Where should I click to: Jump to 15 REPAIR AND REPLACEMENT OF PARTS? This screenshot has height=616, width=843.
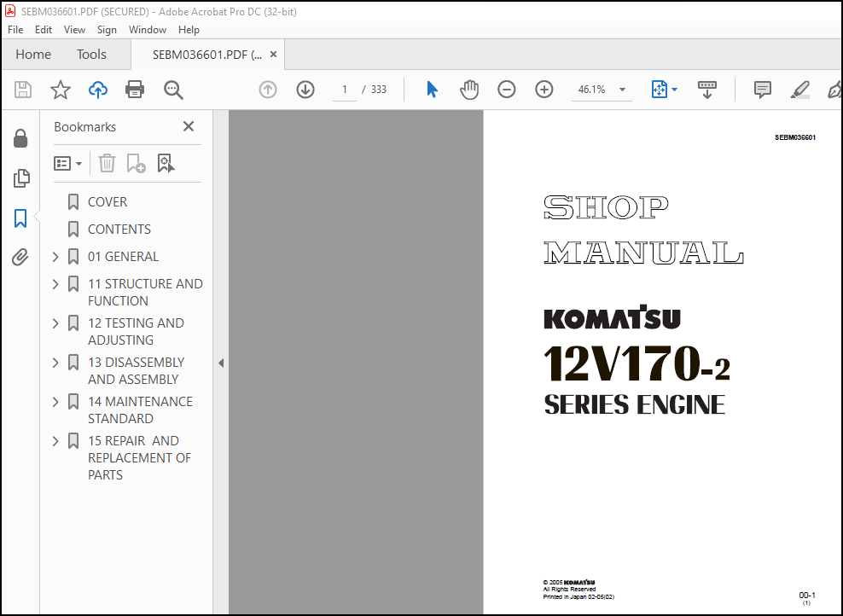[139, 457]
